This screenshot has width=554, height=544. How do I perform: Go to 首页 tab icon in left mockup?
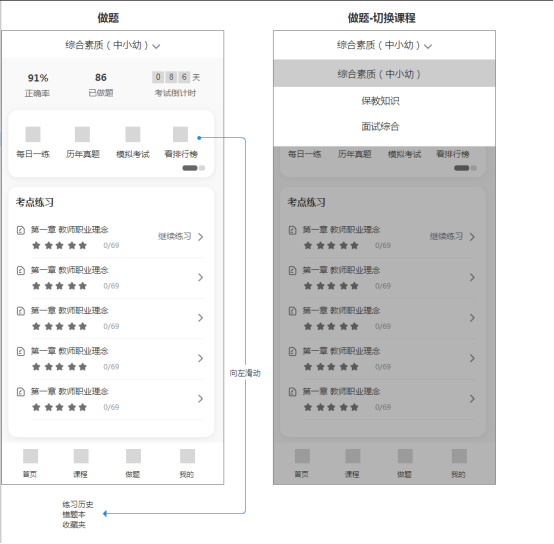(30, 456)
